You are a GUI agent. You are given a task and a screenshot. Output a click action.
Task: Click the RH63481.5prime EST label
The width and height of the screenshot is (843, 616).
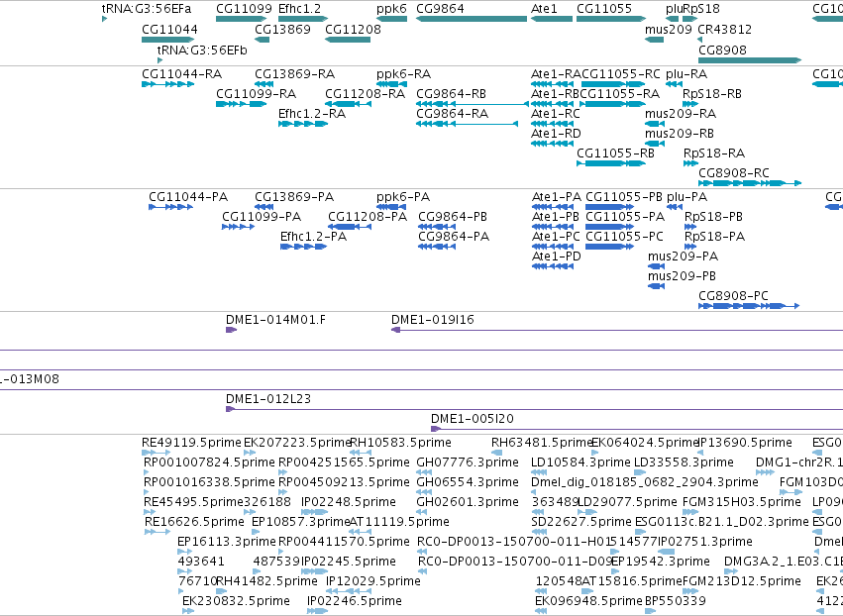click(x=542, y=443)
